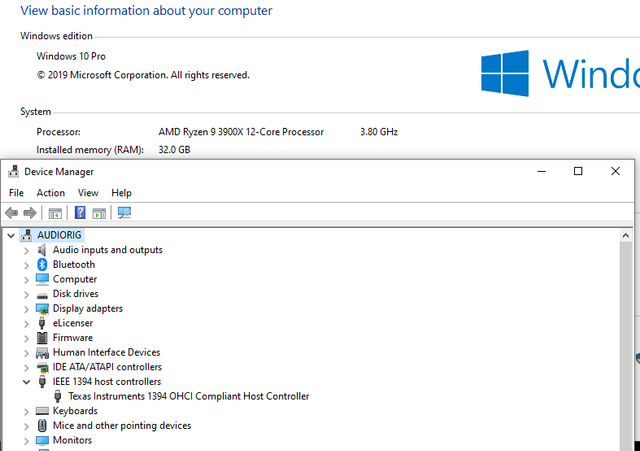This screenshot has width=640, height=451.
Task: Expand the Computer category
Action: pos(27,280)
